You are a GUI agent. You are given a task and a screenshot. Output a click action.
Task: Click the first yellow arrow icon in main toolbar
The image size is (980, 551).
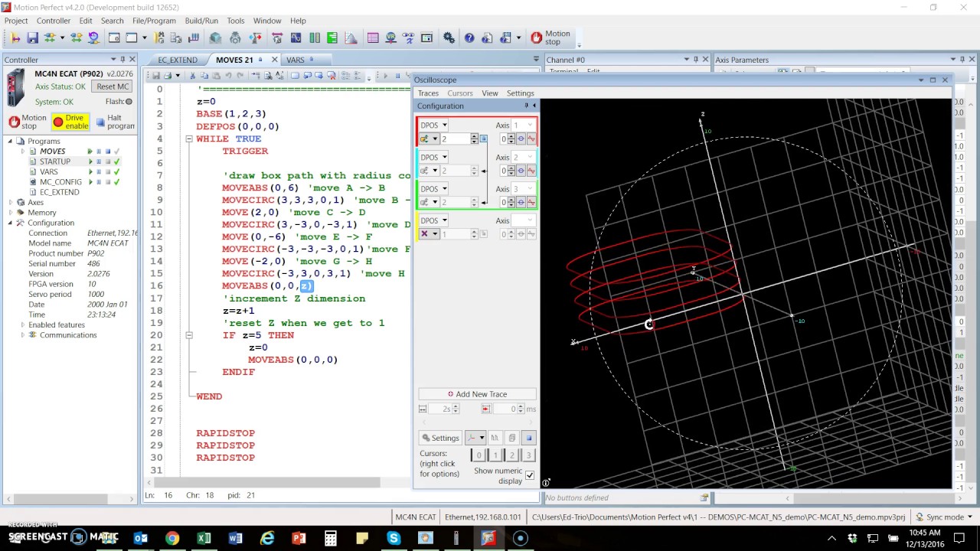coord(15,37)
